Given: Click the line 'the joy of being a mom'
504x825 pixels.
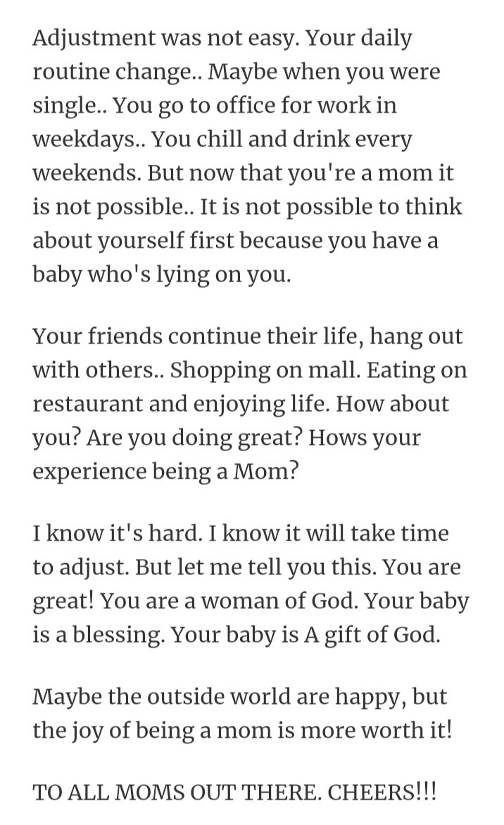Looking at the screenshot, I should pyautogui.click(x=151, y=730).
